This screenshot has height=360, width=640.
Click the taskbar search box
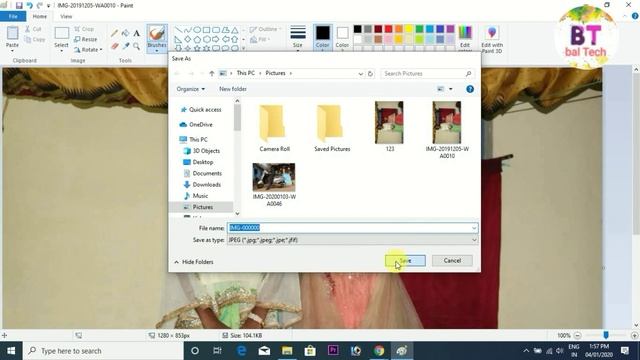(103, 351)
